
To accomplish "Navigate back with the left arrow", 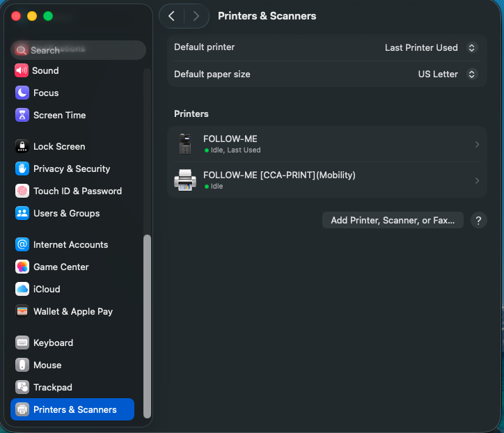I will (172, 16).
